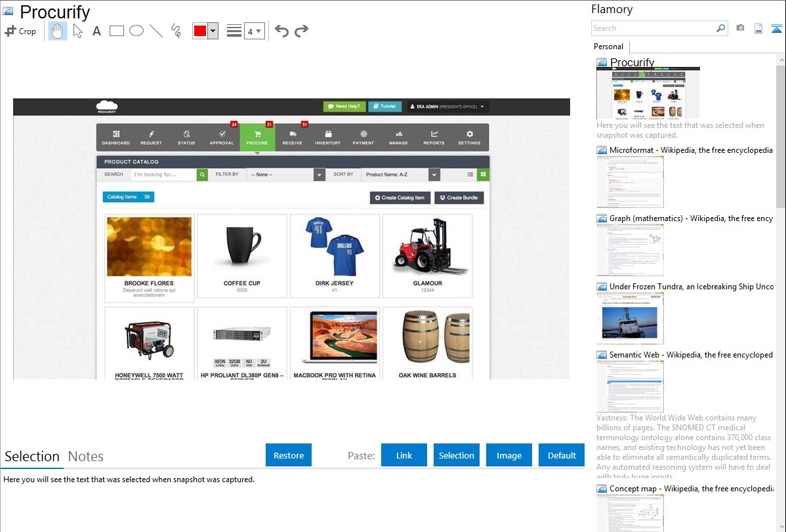The width and height of the screenshot is (786, 532).
Task: Choose the text annotation tool
Action: pos(96,31)
